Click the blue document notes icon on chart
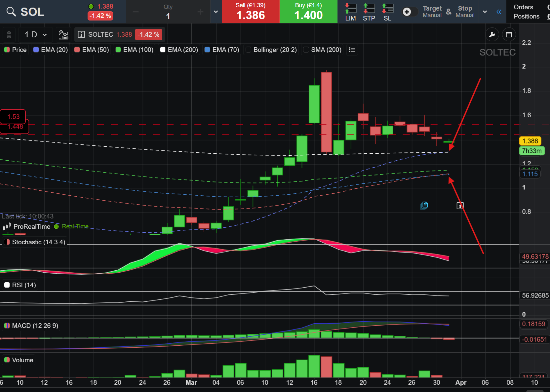The height and width of the screenshot is (392, 550). (x=424, y=205)
